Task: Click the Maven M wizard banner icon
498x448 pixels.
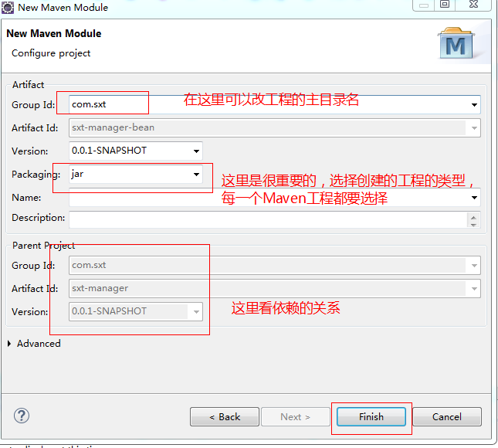Action: 456,43
